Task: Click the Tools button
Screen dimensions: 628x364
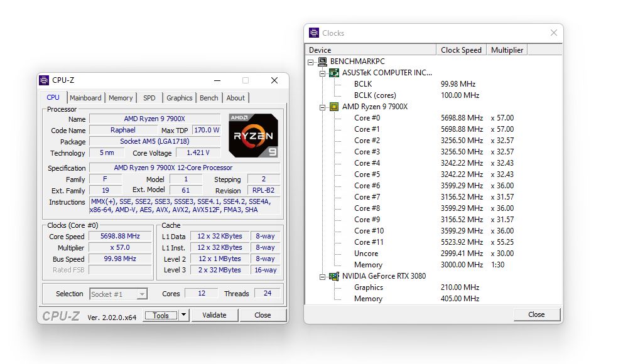Action: coord(161,315)
